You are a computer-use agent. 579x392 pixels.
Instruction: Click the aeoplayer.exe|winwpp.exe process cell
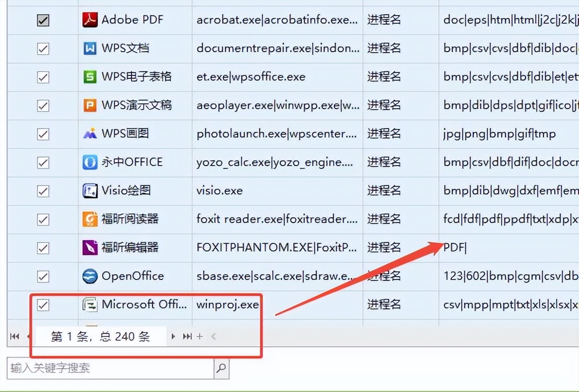point(278,105)
